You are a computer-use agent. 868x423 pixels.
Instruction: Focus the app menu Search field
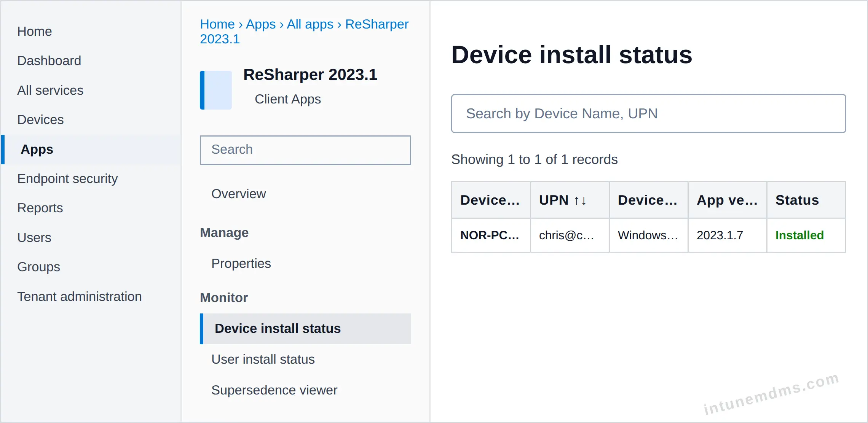point(305,150)
